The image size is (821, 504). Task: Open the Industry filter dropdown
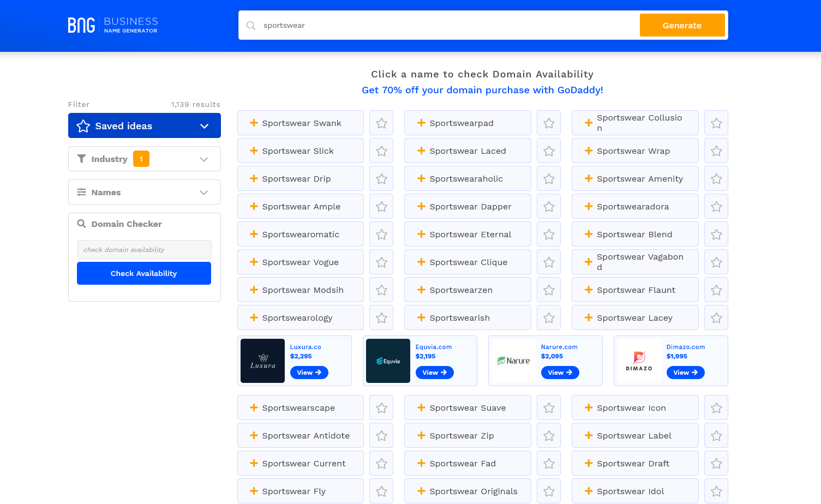coord(203,159)
